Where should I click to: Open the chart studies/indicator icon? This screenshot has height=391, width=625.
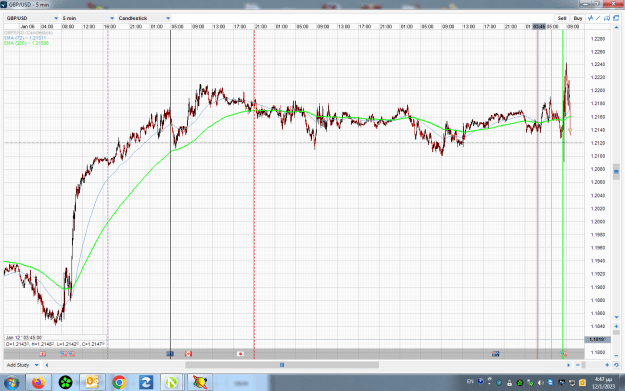590,18
